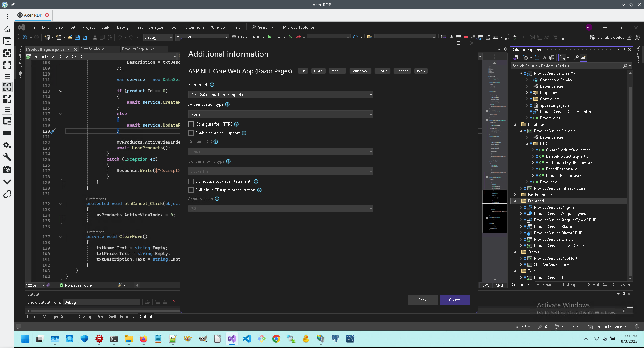Open Visual Studio Code from the taskbar

[x=247, y=339]
